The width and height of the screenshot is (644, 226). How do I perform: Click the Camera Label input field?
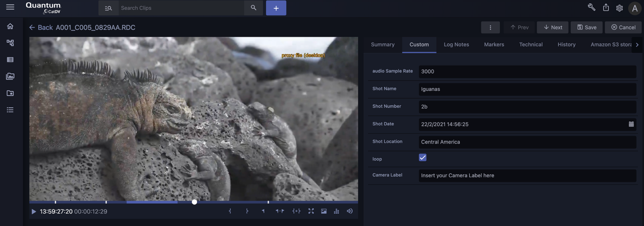point(527,175)
